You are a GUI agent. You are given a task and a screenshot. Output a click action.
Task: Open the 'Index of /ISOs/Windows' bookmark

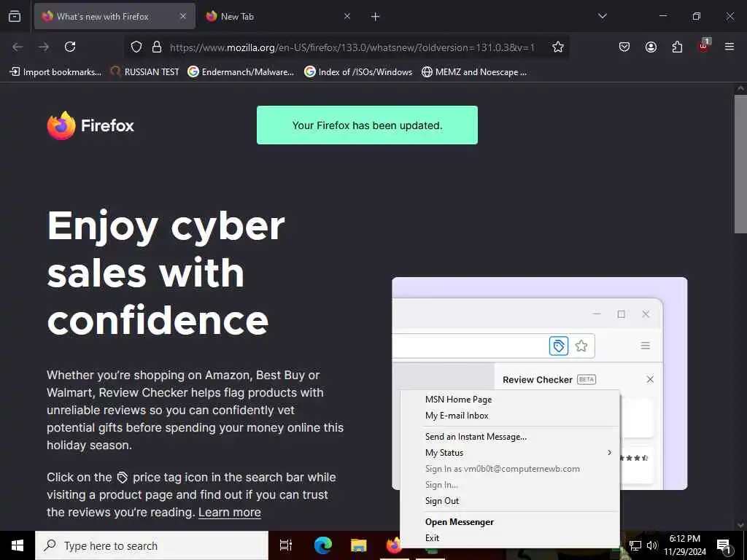[x=358, y=72]
